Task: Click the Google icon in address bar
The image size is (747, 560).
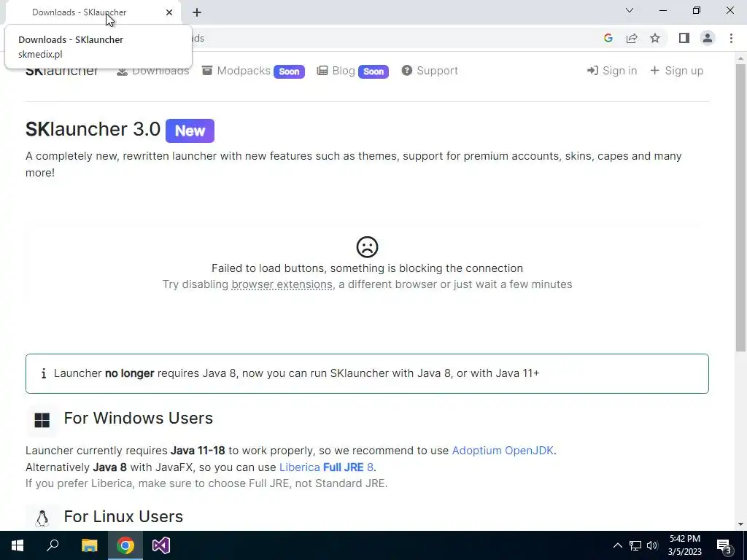Action: tap(608, 38)
